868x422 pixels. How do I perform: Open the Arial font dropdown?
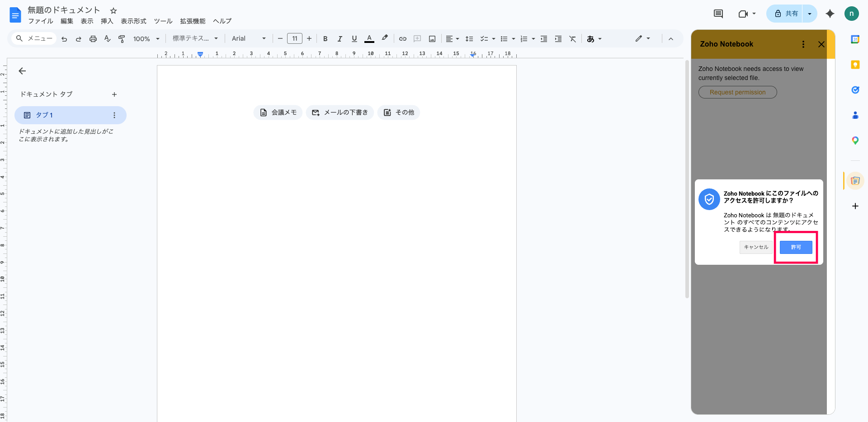click(x=248, y=39)
